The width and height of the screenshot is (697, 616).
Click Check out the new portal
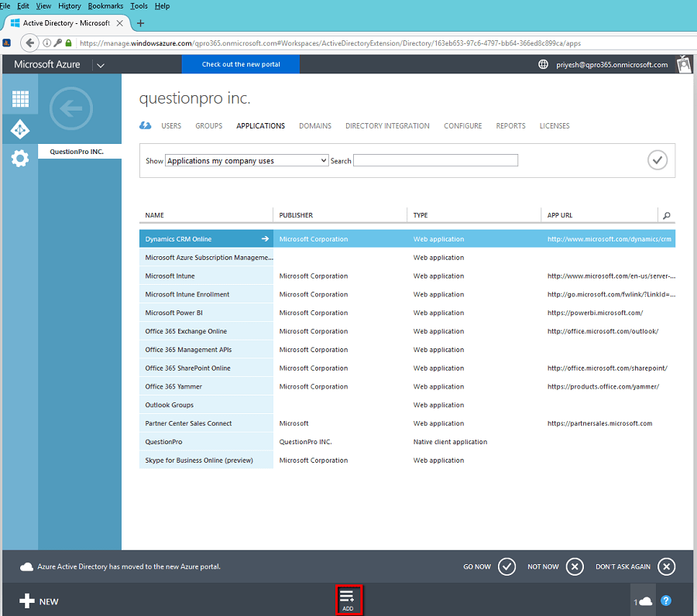coord(241,64)
